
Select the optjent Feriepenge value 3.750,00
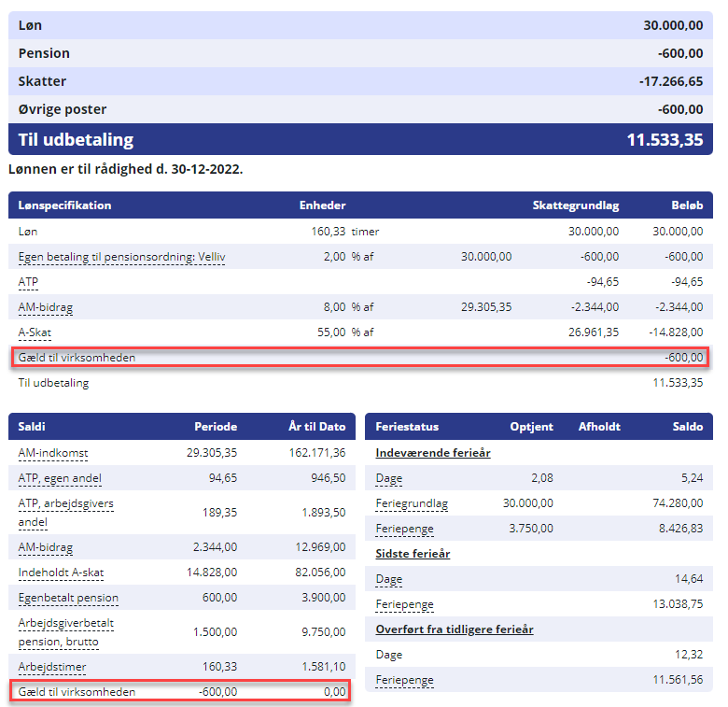pyautogui.click(x=531, y=529)
